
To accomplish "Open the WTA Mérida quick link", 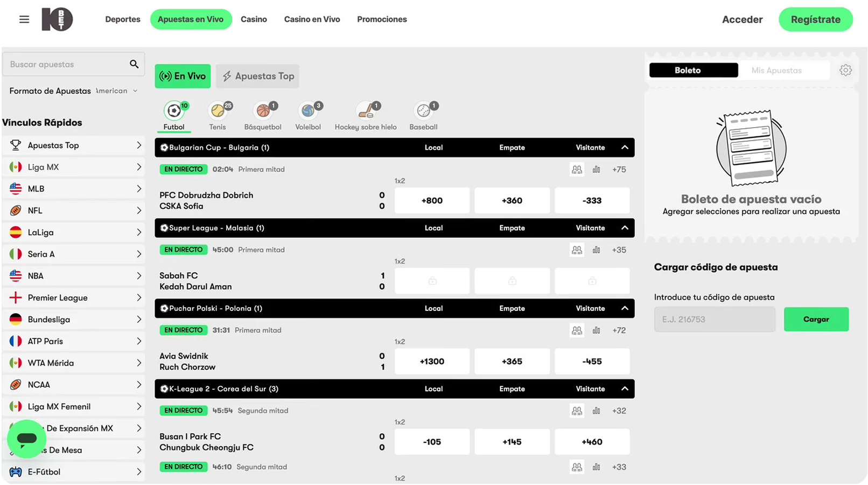I will pyautogui.click(x=74, y=363).
